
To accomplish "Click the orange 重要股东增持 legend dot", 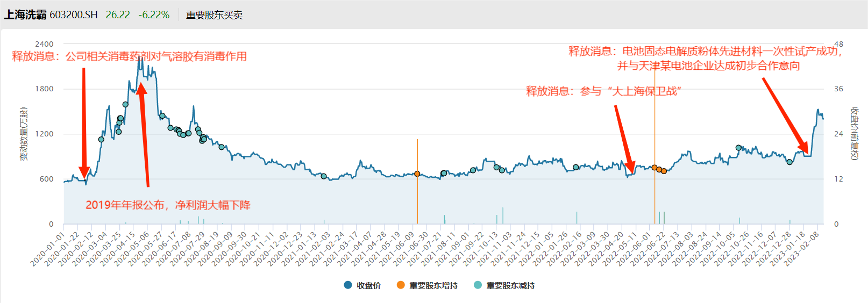I will 401,285.
